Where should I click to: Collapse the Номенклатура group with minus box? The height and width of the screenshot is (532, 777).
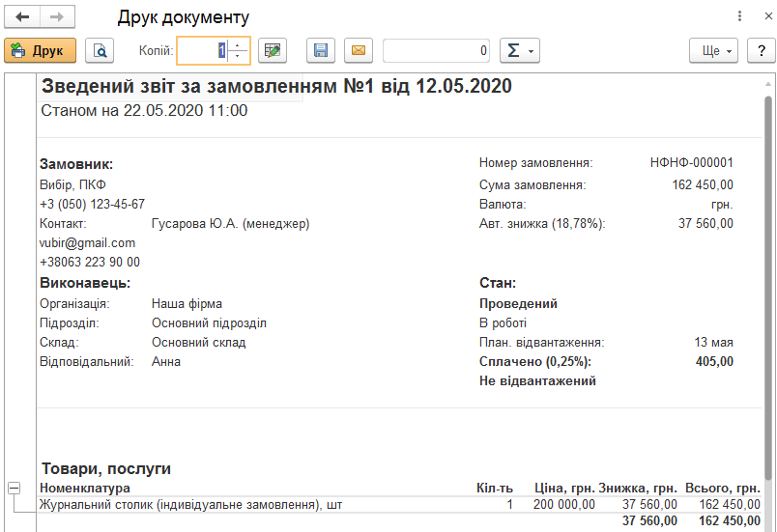coord(14,488)
